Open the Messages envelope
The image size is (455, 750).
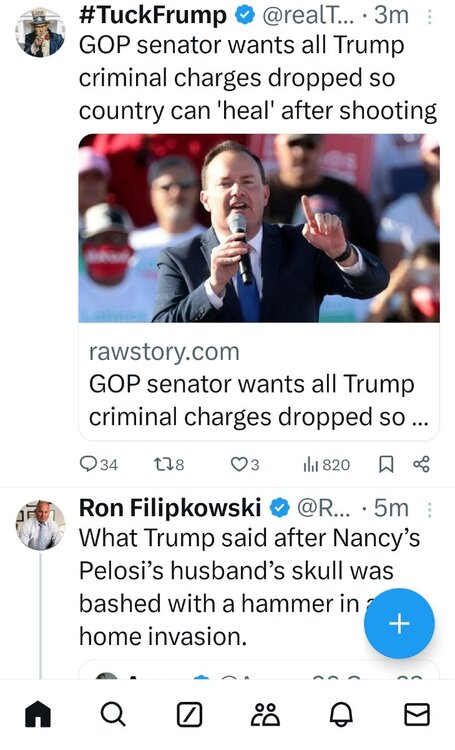[x=417, y=715]
